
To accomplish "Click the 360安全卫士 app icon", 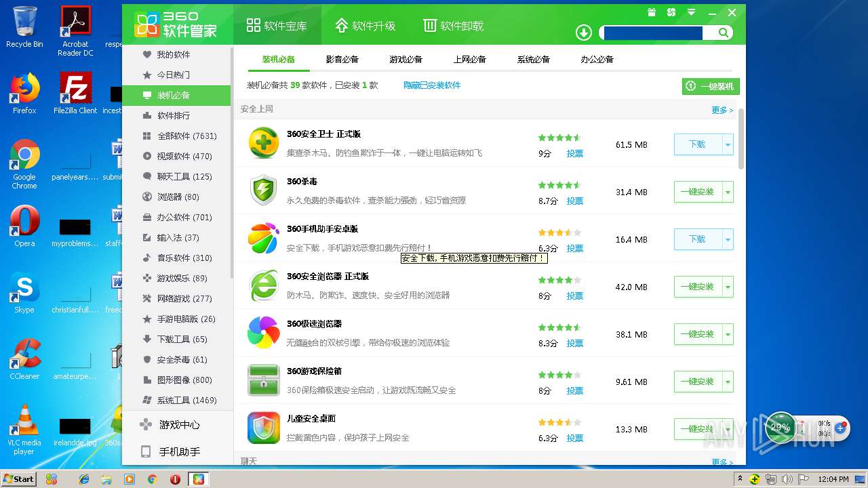I will 263,143.
